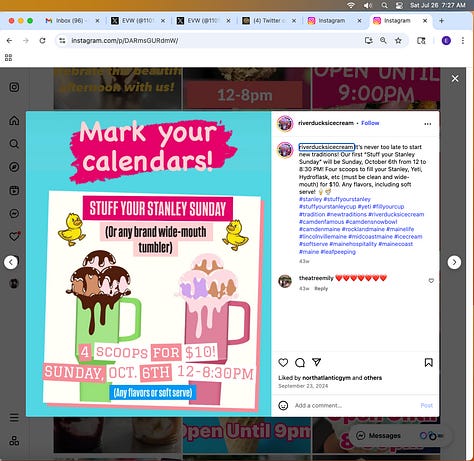Click the Stuff Your Stanley post image

pyautogui.click(x=149, y=264)
